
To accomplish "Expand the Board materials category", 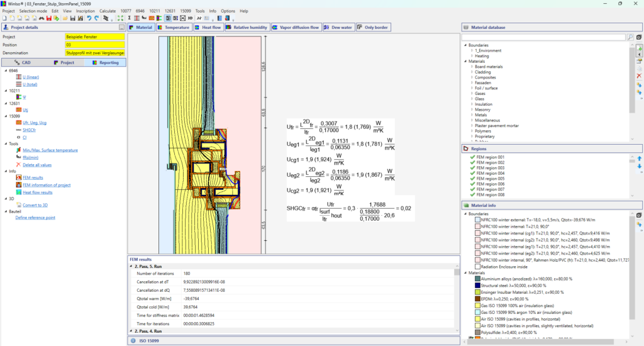I will click(472, 67).
